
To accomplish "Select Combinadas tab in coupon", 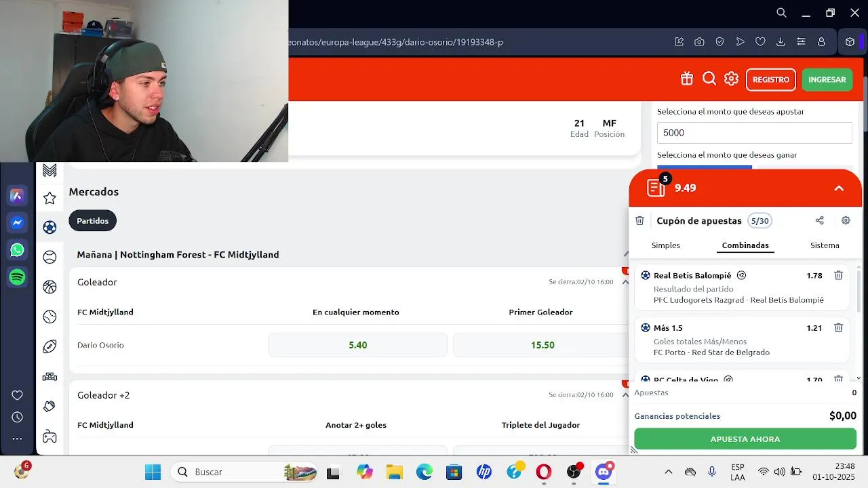I will tap(745, 245).
